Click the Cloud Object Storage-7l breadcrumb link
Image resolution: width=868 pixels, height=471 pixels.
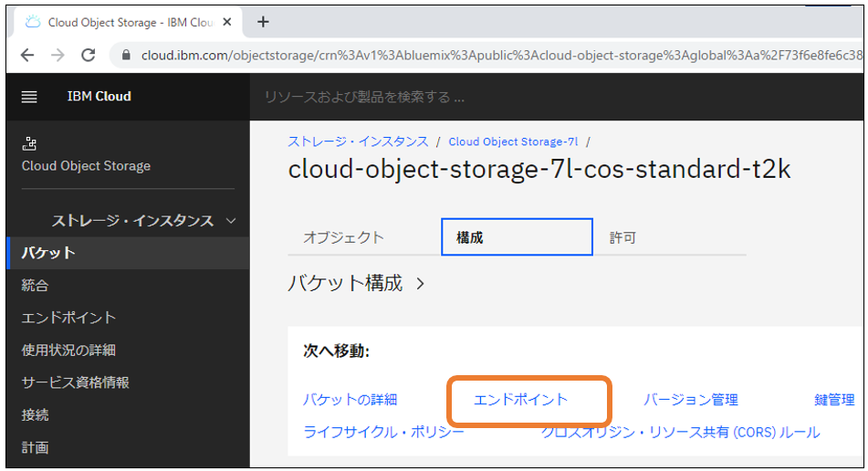[x=513, y=141]
